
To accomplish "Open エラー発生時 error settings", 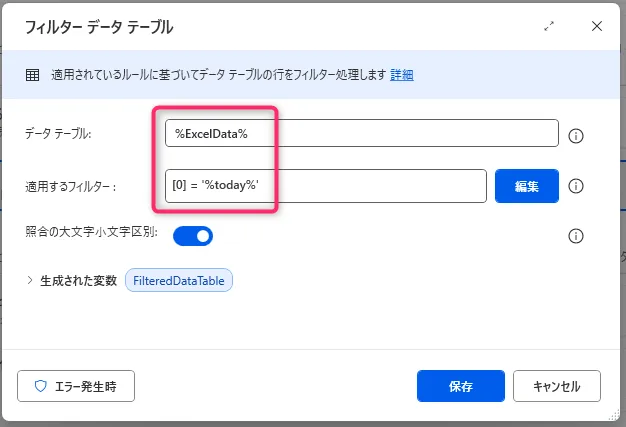I will (x=76, y=386).
